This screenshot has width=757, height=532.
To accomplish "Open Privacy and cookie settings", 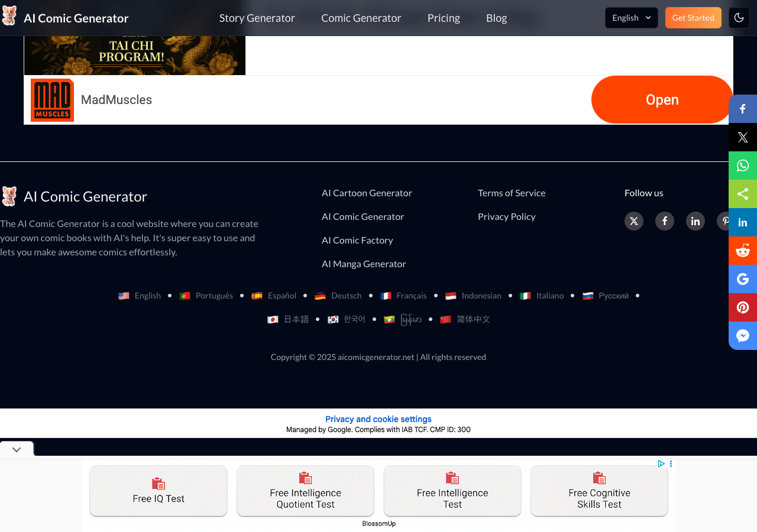I will pos(378,419).
